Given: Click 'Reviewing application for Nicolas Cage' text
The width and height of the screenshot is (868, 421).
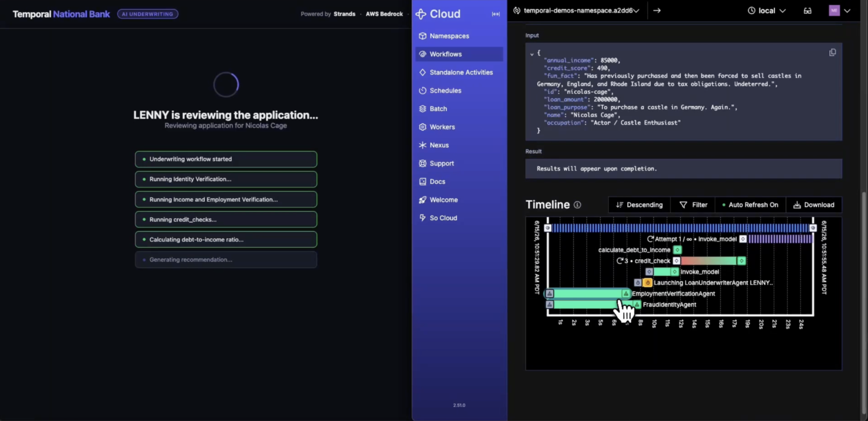Looking at the screenshot, I should 226,125.
